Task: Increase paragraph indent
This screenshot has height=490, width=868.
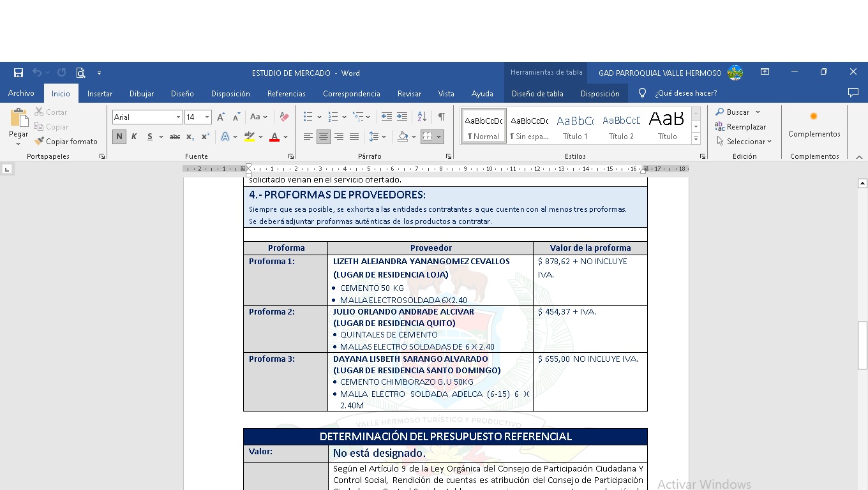Action: (x=401, y=117)
